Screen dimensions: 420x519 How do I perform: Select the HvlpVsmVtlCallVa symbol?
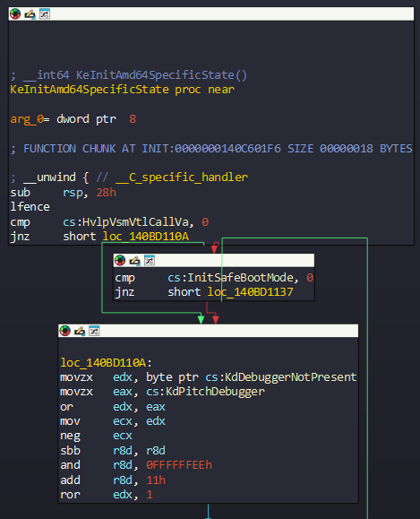click(x=135, y=221)
